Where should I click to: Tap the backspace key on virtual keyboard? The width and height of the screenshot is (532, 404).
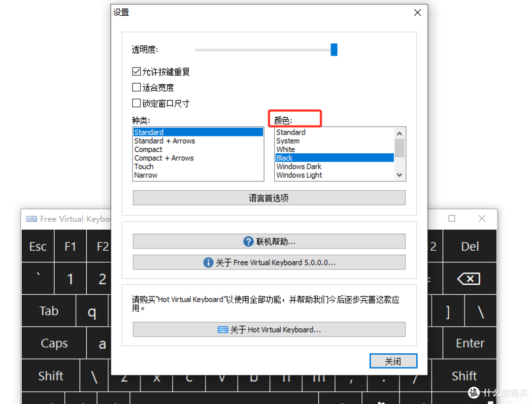click(469, 279)
